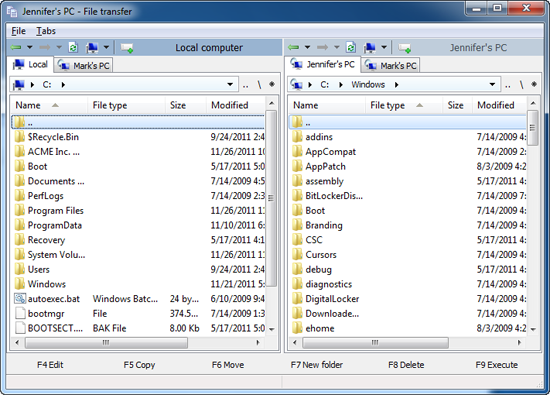
Task: Click the local pane horizontal scrollbar thumb
Action: 106,342
